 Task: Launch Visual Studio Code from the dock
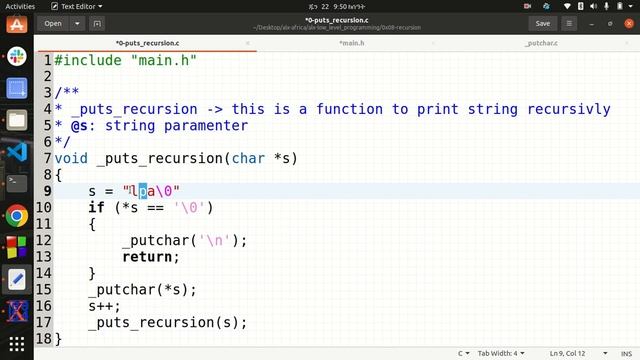(17, 152)
